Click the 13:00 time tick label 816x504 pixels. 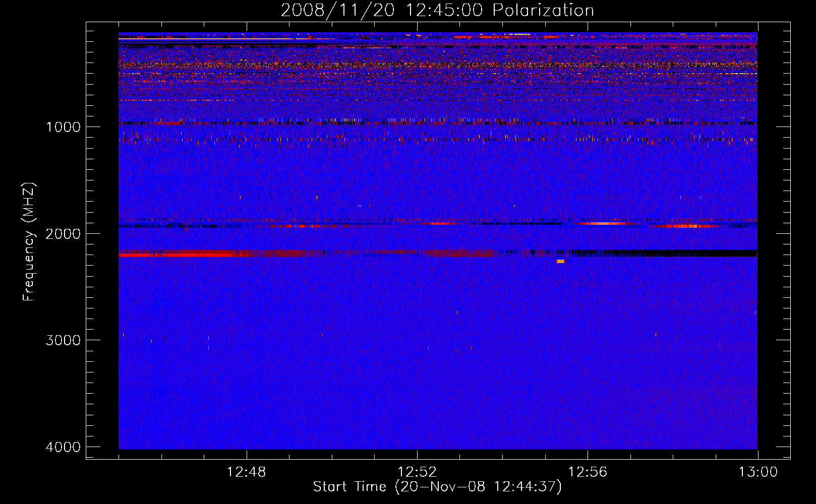point(758,472)
